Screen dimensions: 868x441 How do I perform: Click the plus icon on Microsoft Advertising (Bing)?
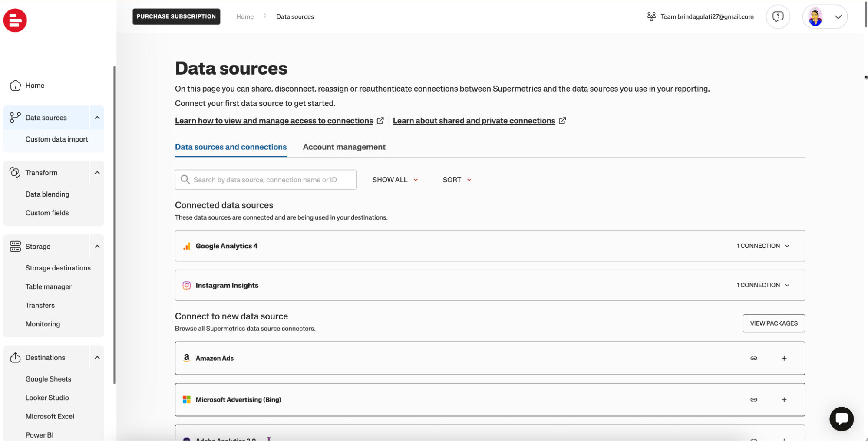[x=784, y=399]
